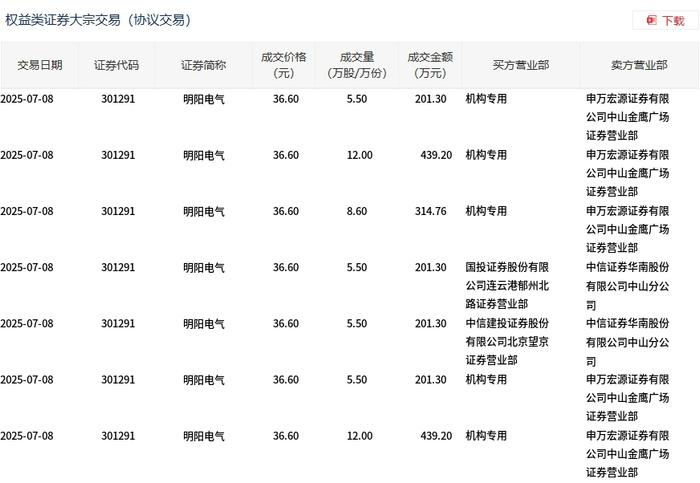The height and width of the screenshot is (483, 700).
Task: Click seller 中信证券华南 in 国投证券 buyer row
Action: click(628, 286)
